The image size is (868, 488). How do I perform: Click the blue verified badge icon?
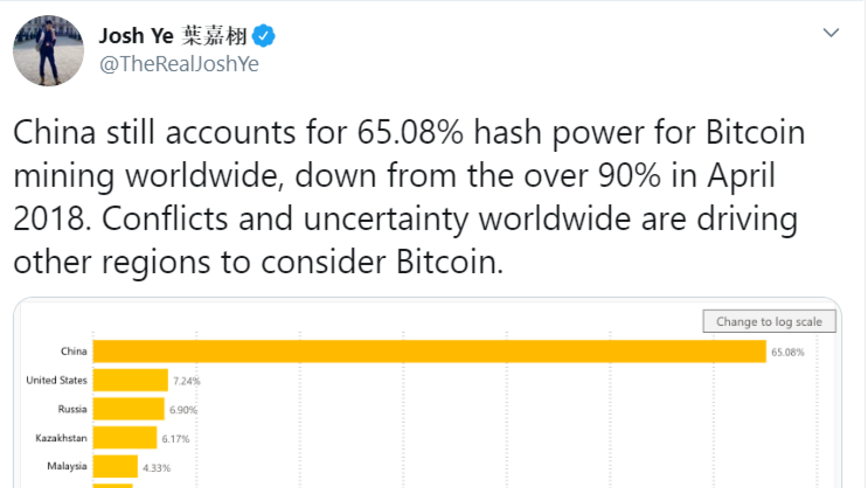tap(264, 36)
